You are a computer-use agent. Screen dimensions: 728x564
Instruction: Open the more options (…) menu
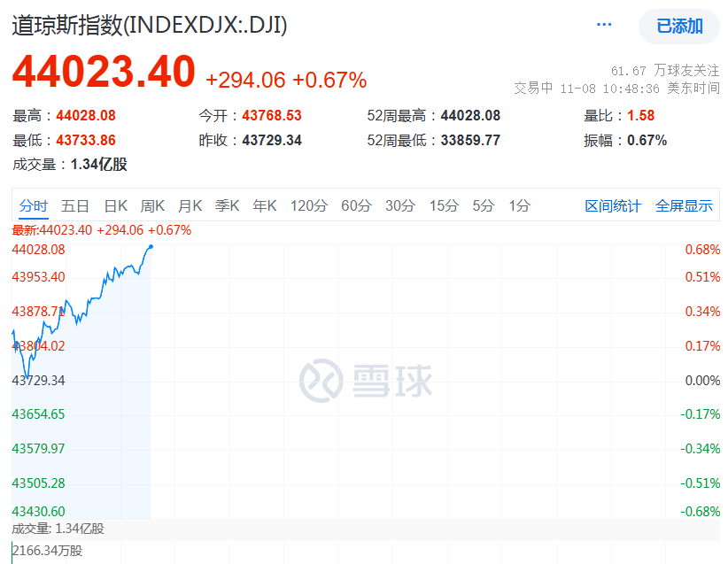pyautogui.click(x=603, y=24)
